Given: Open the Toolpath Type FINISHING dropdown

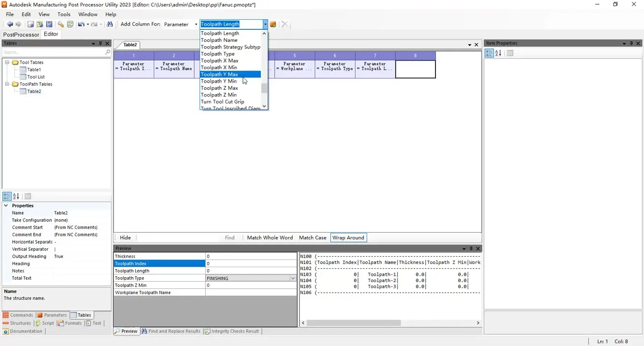Looking at the screenshot, I should [293, 278].
